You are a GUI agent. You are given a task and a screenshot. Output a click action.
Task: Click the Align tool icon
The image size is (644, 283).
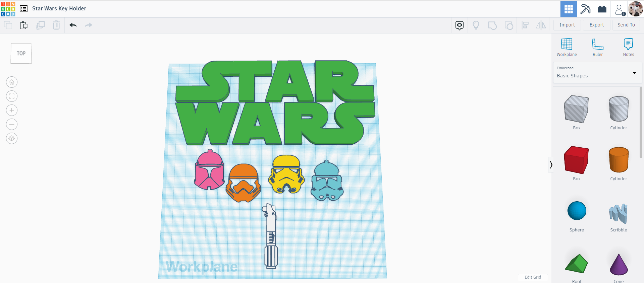(525, 25)
